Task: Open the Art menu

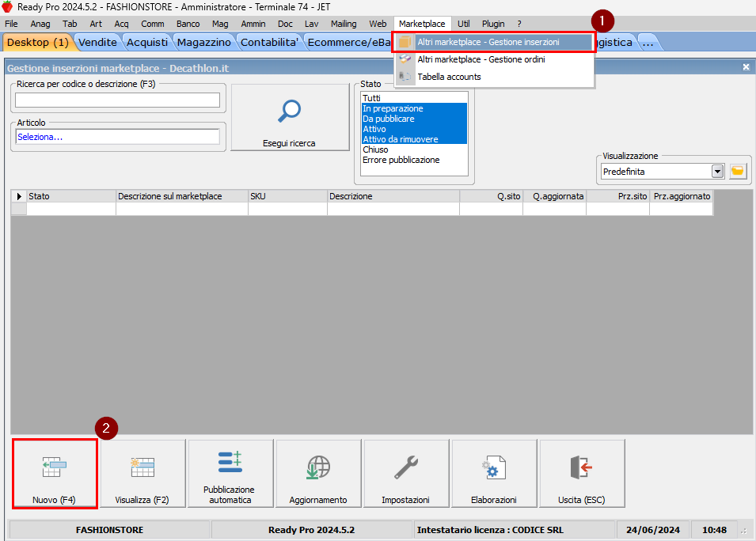Action: pyautogui.click(x=96, y=24)
